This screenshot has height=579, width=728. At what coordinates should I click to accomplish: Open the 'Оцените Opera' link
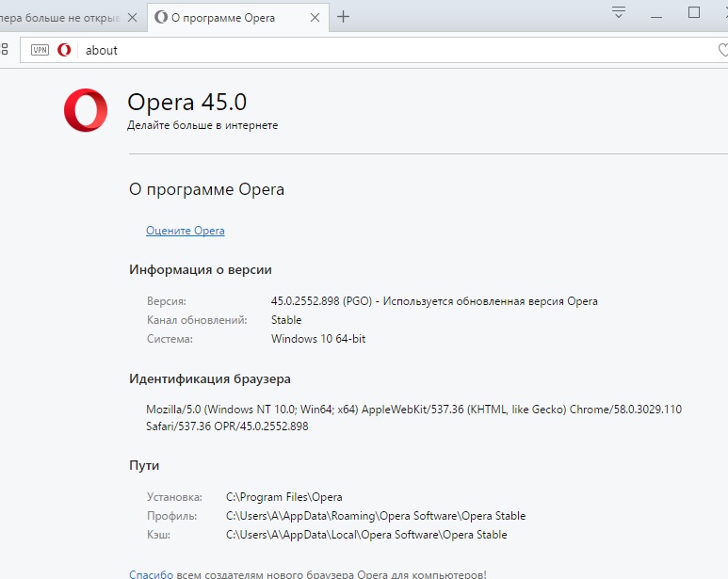point(185,231)
